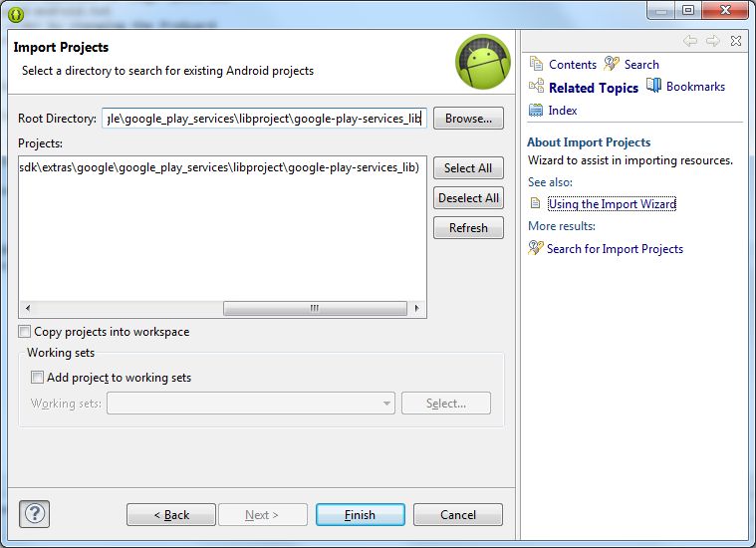Click the Back button
This screenshot has height=548, width=756.
(171, 515)
